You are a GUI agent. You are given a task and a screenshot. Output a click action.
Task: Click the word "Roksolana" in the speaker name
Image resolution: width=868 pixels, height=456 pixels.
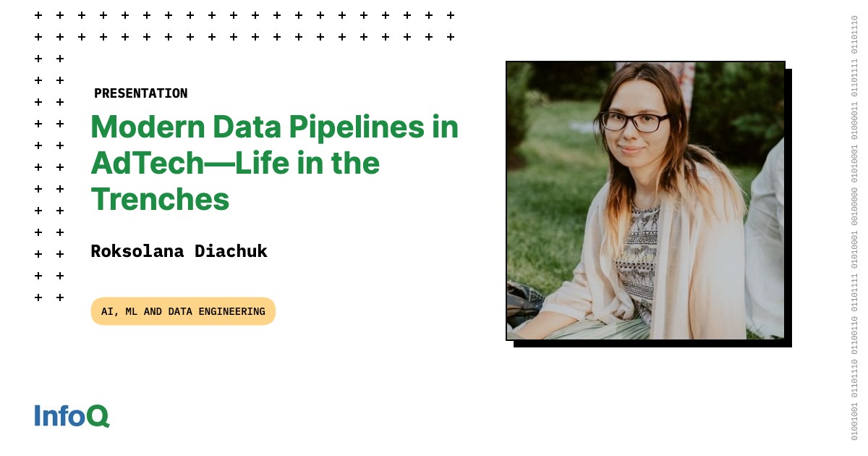pyautogui.click(x=137, y=251)
